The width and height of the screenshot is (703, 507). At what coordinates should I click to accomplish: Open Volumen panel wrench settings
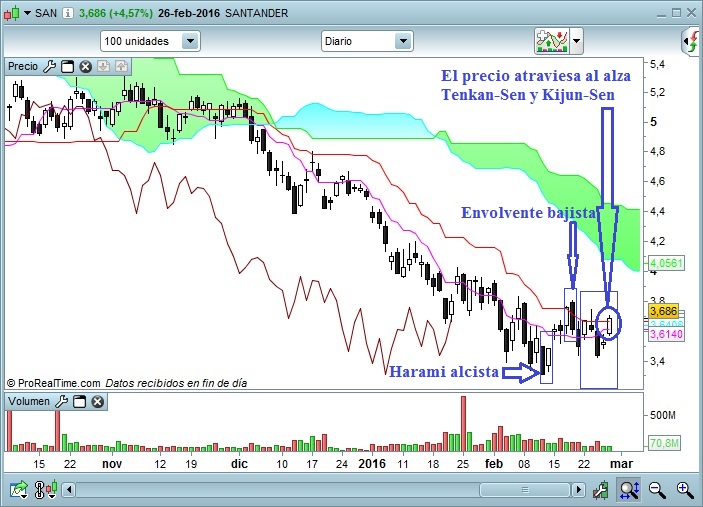pyautogui.click(x=61, y=401)
